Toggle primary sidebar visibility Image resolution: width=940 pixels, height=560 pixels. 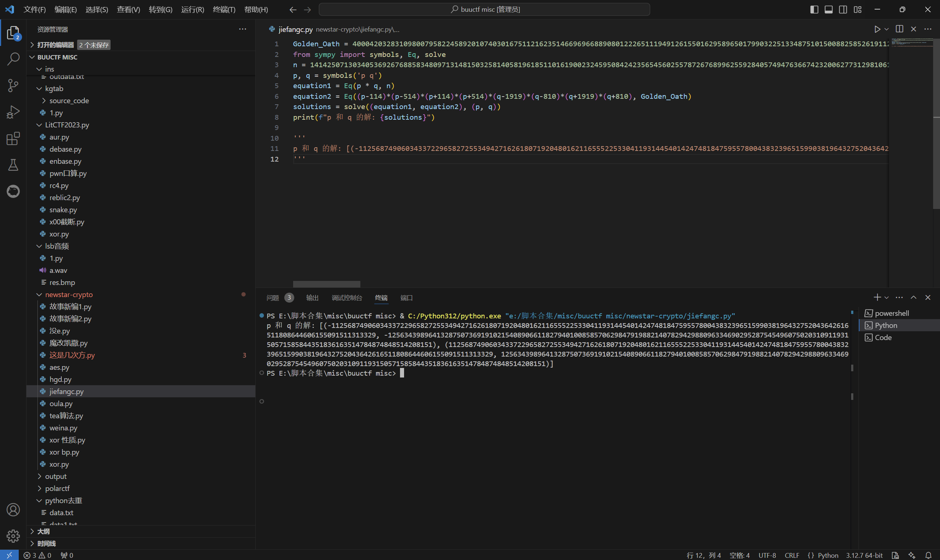(x=814, y=10)
